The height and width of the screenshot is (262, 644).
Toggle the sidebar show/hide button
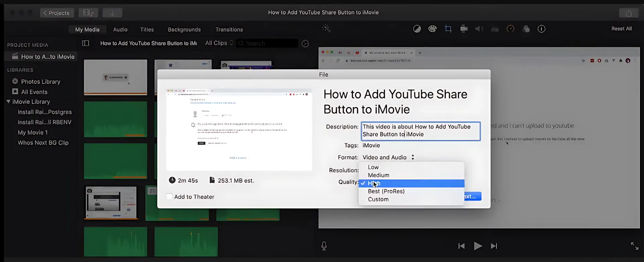click(x=86, y=43)
